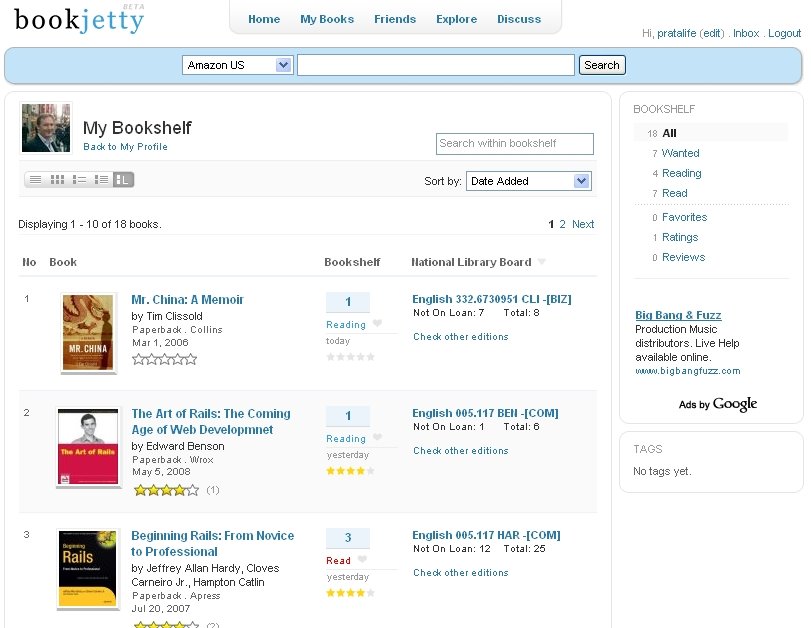811x628 pixels.
Task: Select detailed thumbnail list view icon
Action: (x=101, y=180)
